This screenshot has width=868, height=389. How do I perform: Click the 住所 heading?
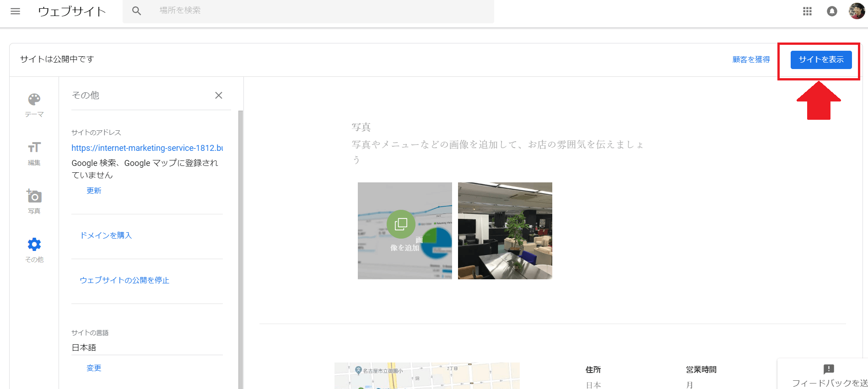click(x=593, y=370)
